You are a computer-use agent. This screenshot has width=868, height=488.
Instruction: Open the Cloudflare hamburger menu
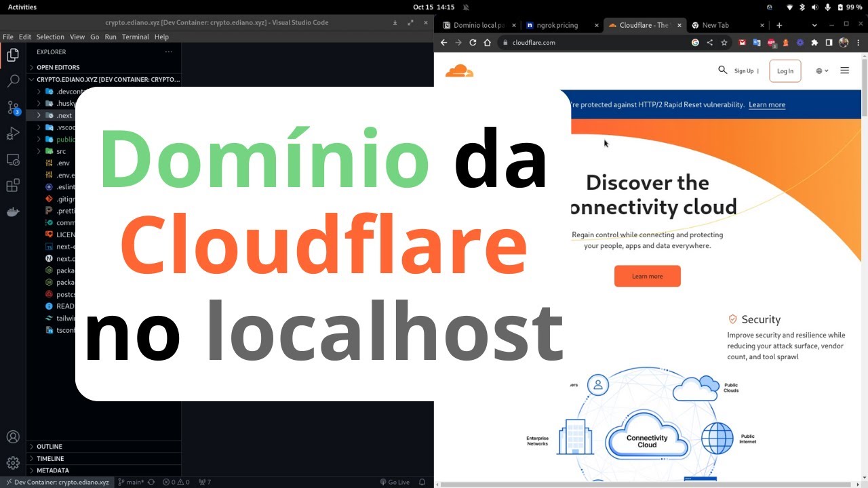click(844, 70)
